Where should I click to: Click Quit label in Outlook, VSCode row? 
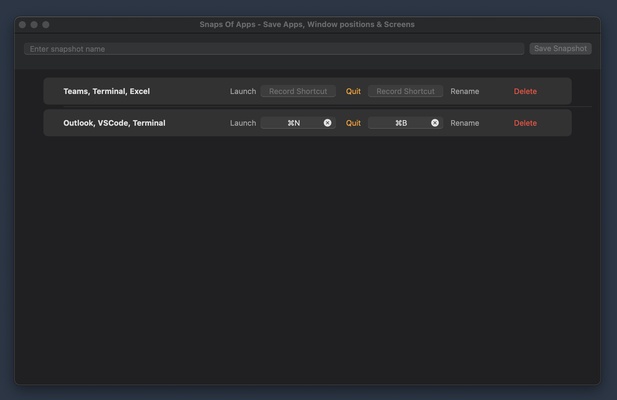point(353,123)
